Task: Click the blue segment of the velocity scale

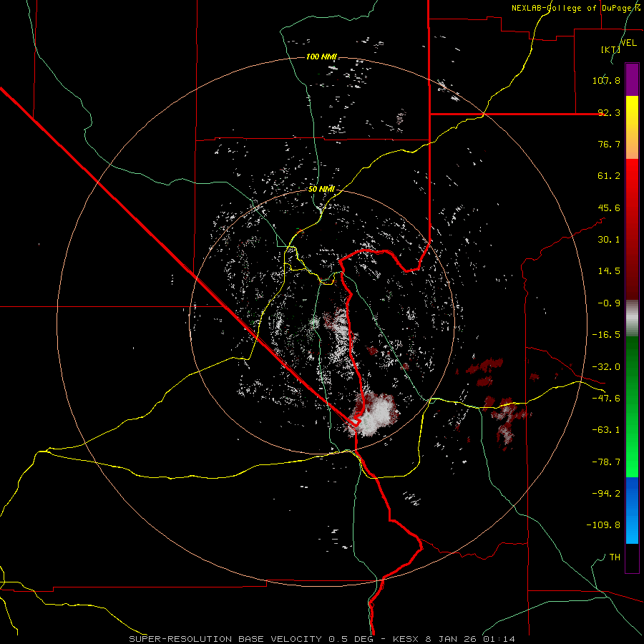Action: pyautogui.click(x=632, y=510)
